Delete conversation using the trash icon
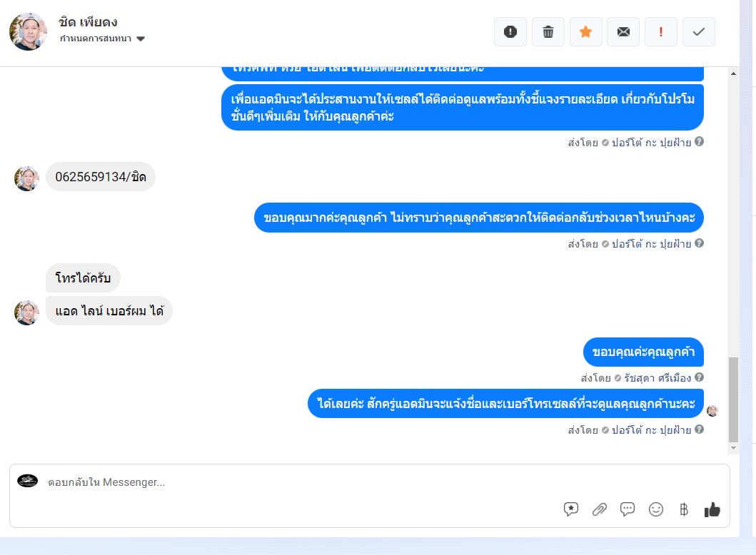This screenshot has height=555, width=756. [548, 32]
